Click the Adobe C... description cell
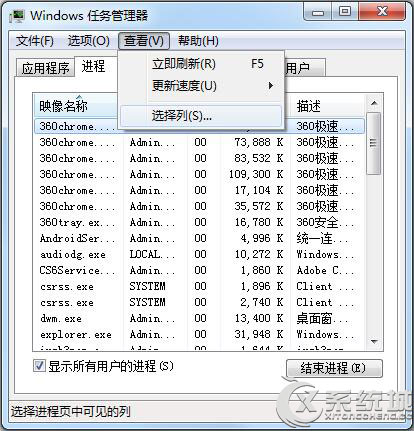The image size is (414, 431). [325, 270]
